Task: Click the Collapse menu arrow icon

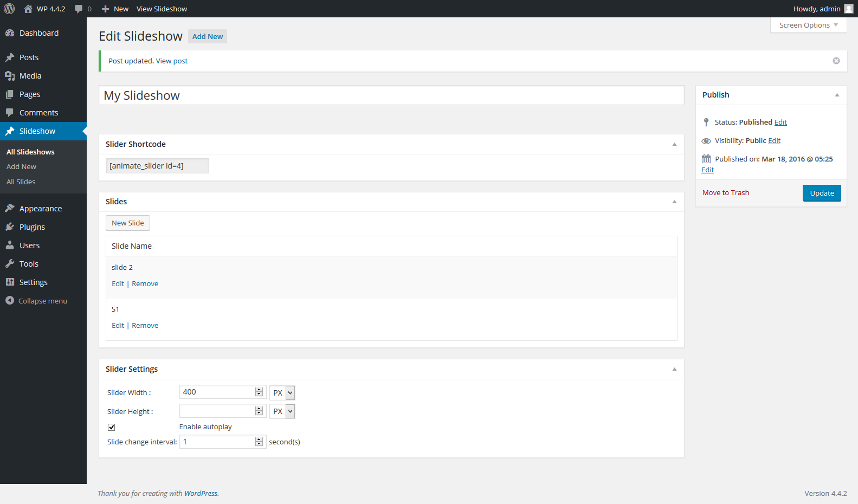Action: pos(10,300)
